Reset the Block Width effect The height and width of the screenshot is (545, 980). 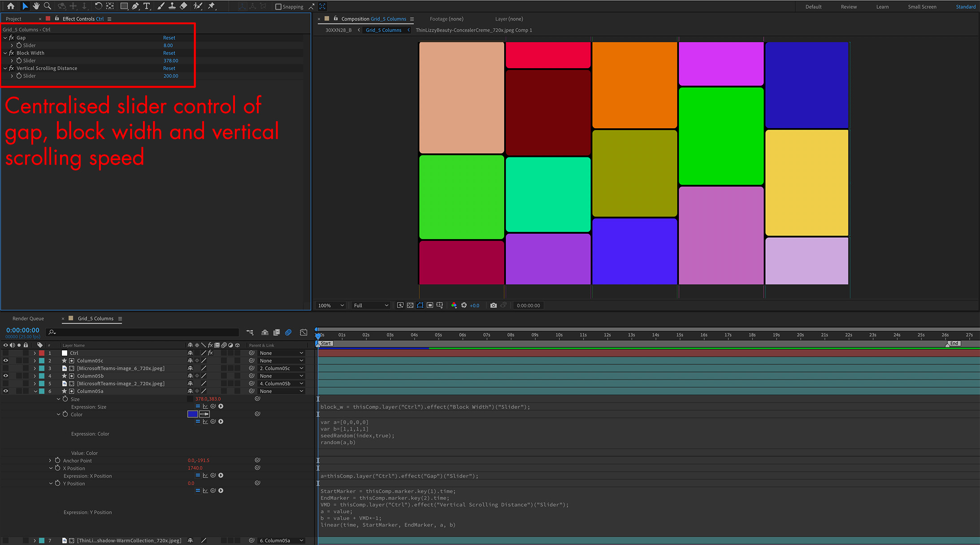[x=169, y=53]
